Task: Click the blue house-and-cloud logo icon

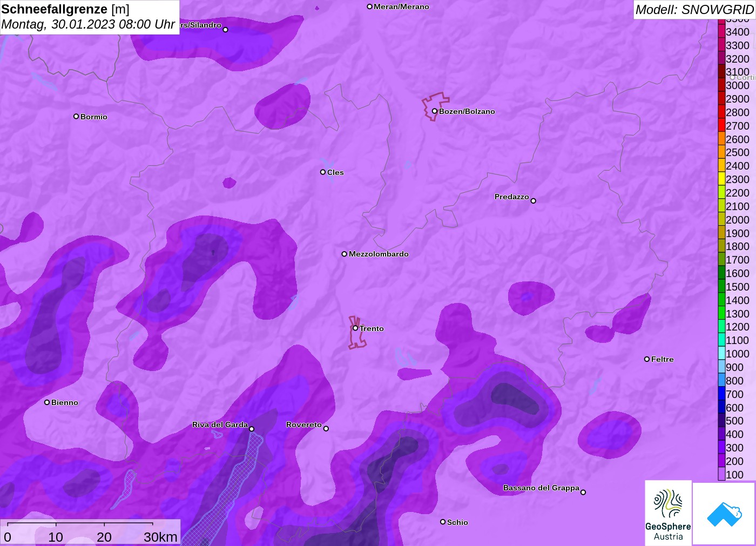Action: tap(724, 514)
